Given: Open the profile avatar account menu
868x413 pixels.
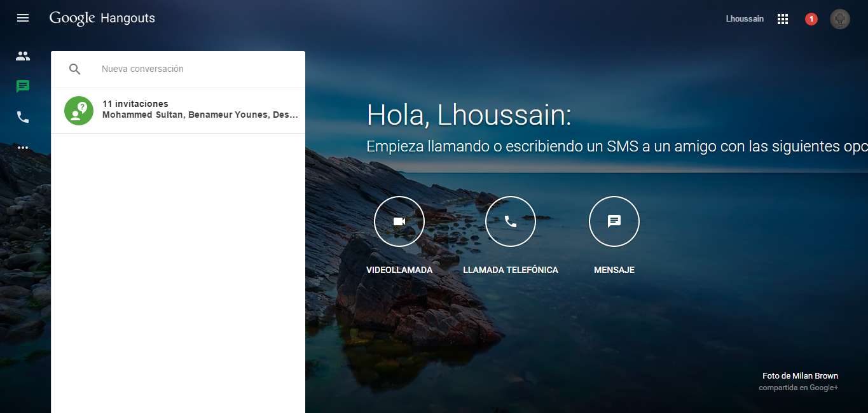Looking at the screenshot, I should pyautogui.click(x=840, y=19).
